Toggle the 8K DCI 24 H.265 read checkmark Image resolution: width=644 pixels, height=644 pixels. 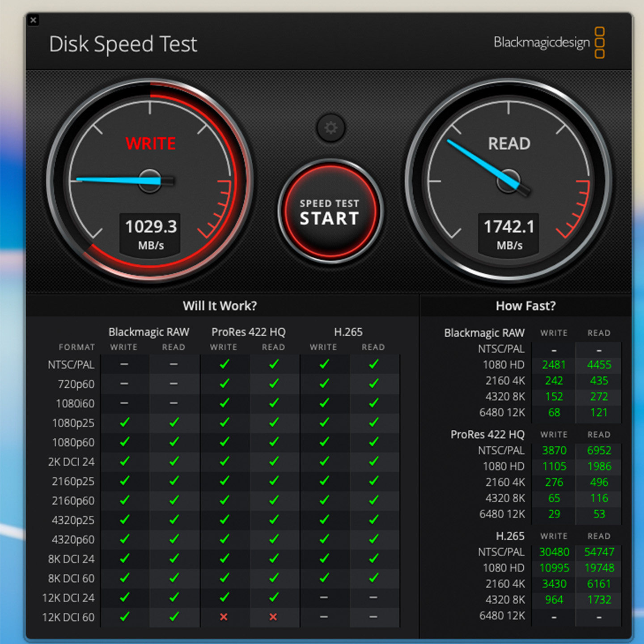click(x=373, y=559)
